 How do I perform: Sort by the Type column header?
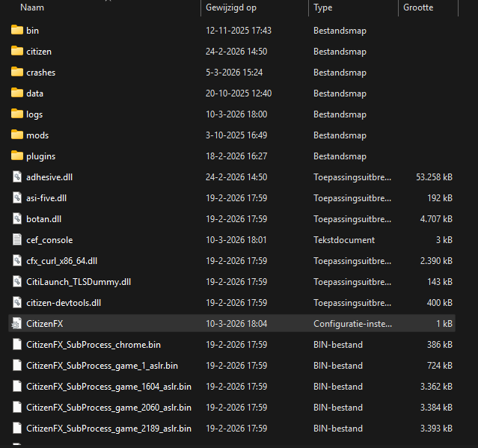tap(323, 7)
